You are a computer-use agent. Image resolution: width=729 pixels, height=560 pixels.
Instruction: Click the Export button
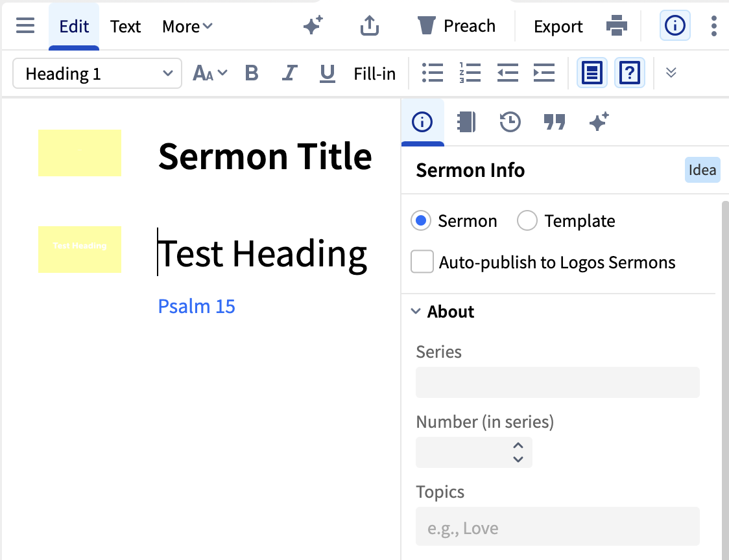(x=558, y=27)
